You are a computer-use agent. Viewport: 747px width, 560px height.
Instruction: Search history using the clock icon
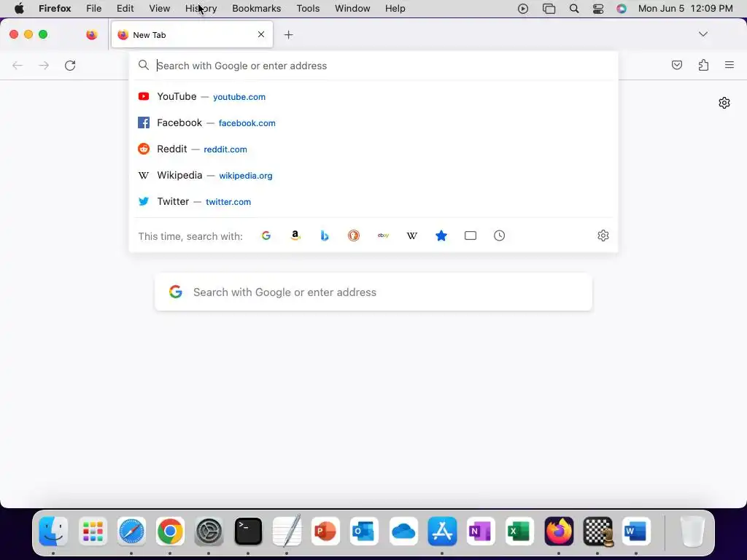499,236
